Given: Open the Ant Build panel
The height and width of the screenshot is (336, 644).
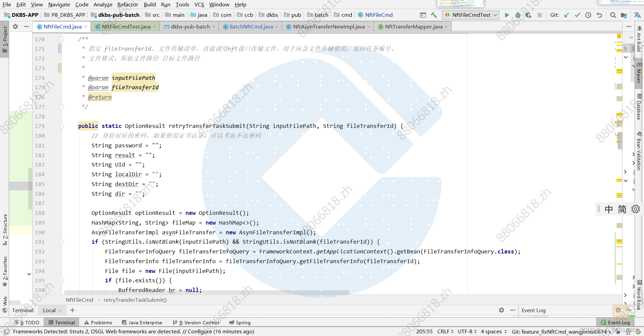Looking at the screenshot, I should 639,44.
